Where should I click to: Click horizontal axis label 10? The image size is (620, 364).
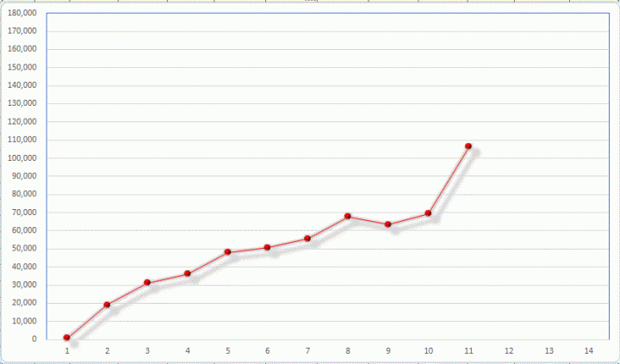(429, 350)
